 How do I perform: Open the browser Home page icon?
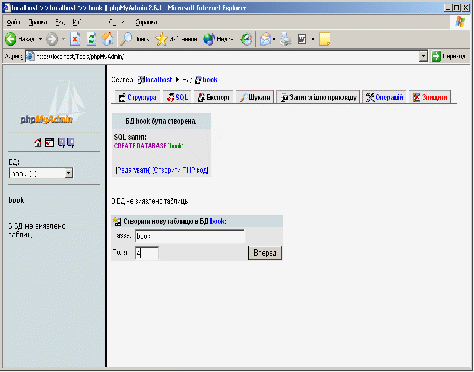coord(107,39)
